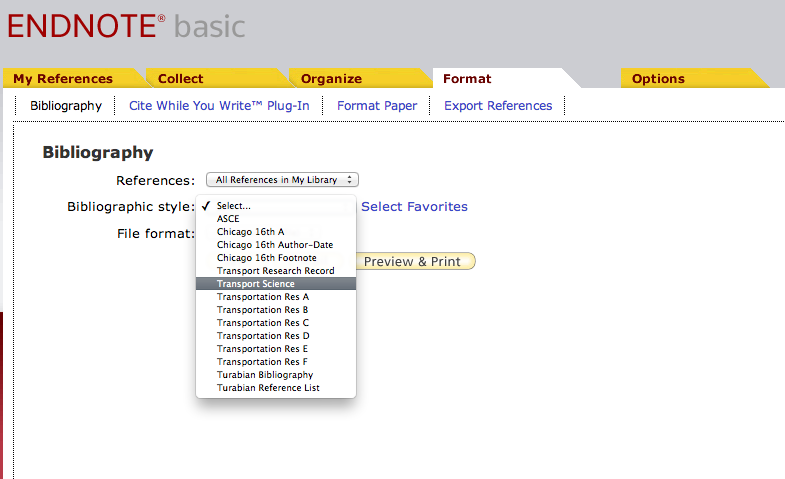Image resolution: width=785 pixels, height=479 pixels.
Task: Select Transportation Res C style
Action: [276, 323]
